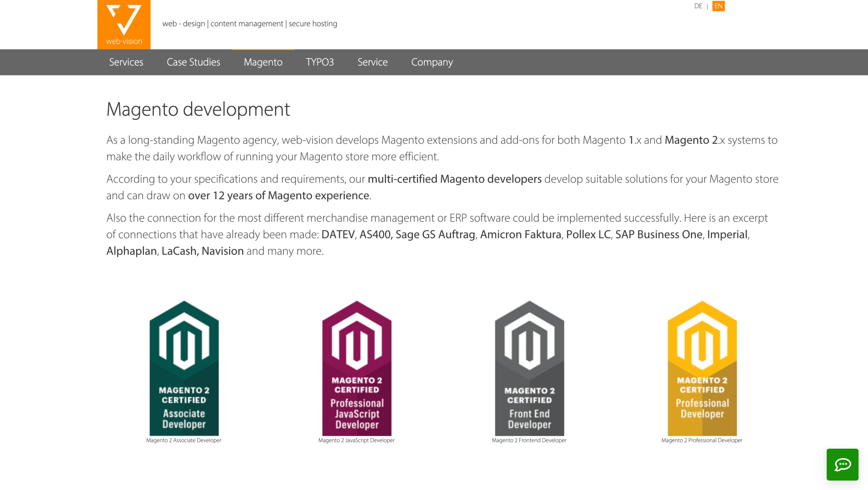This screenshot has width=868, height=490.
Task: Click the Magento 2 Professional Developer caption
Action: point(701,440)
